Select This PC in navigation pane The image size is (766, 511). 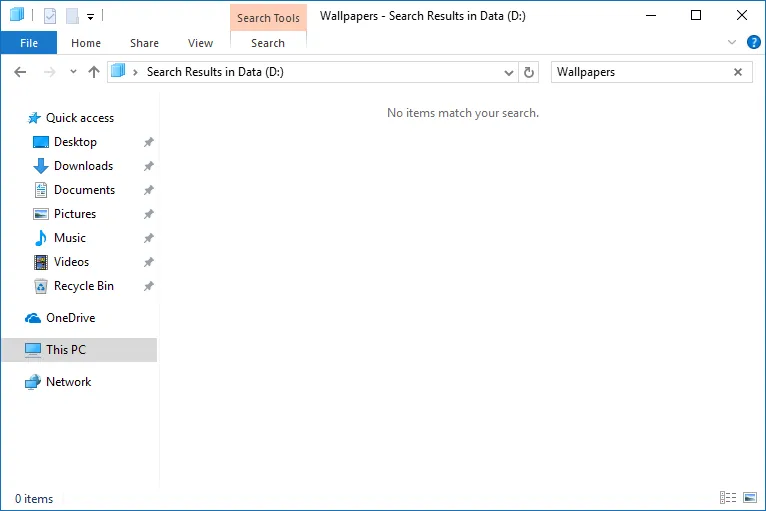[x=79, y=350]
